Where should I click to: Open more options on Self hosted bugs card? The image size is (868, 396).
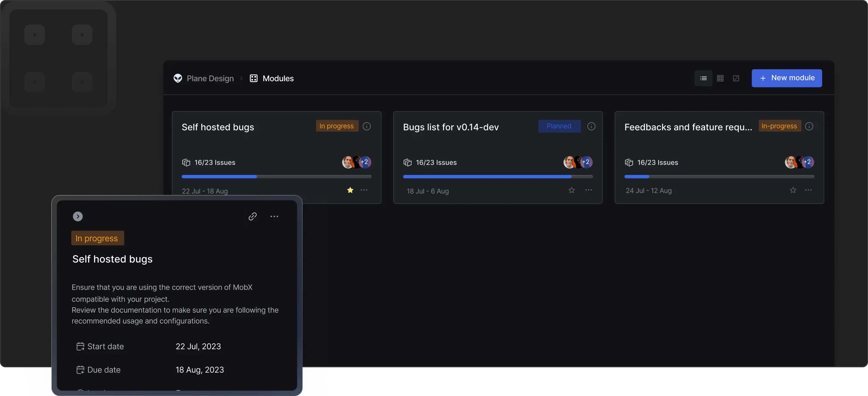point(364,190)
